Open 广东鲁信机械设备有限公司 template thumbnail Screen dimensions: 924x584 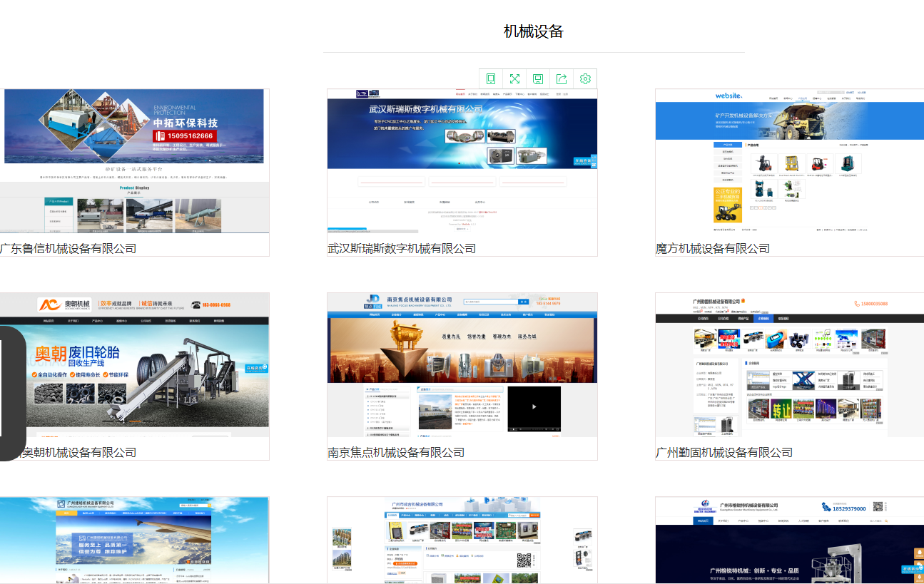(134, 161)
